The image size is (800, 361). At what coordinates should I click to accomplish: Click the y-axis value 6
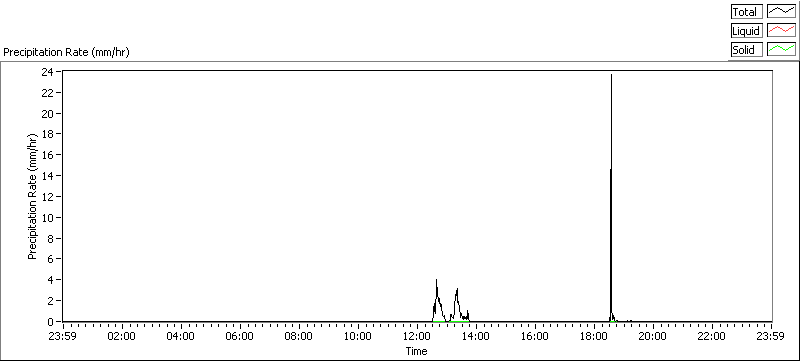51,259
